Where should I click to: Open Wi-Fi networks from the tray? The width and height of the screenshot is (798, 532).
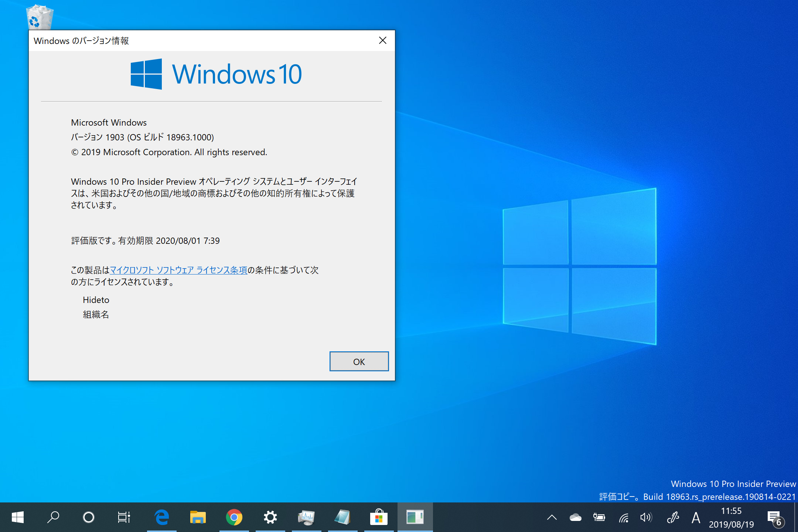pos(624,517)
